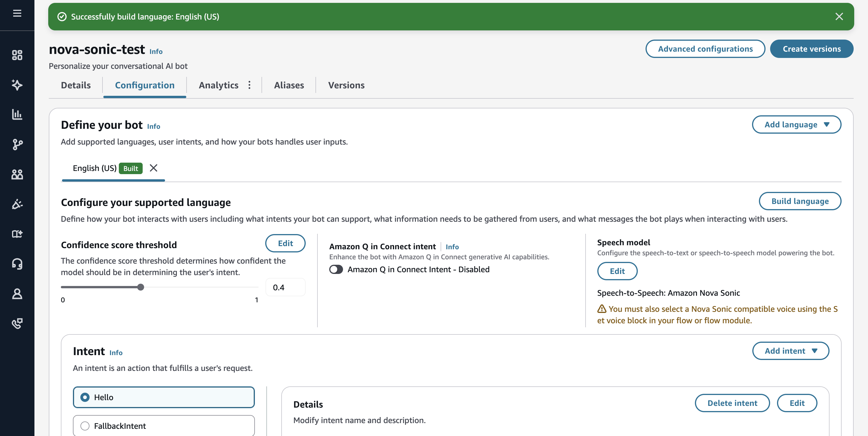Click the Build language button
868x436 pixels.
tap(800, 201)
